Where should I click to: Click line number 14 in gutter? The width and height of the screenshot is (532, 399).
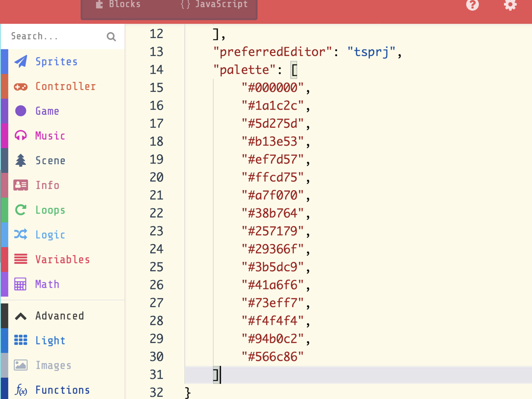(156, 70)
